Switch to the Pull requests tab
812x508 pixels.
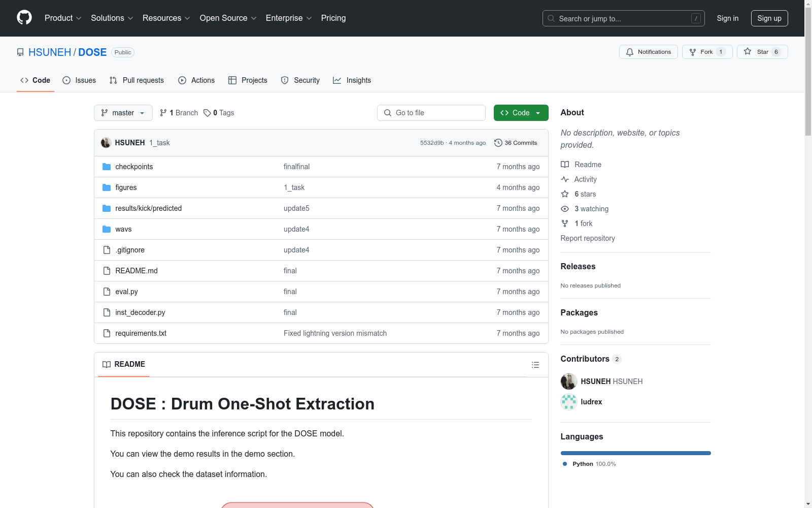[x=137, y=80]
